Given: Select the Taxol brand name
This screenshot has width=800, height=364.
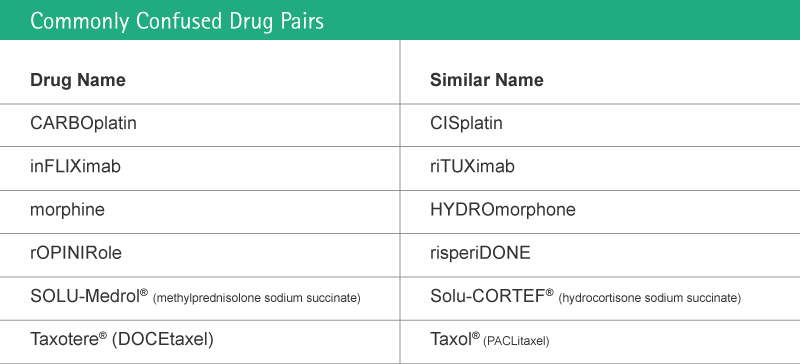Looking at the screenshot, I should coord(455,339).
